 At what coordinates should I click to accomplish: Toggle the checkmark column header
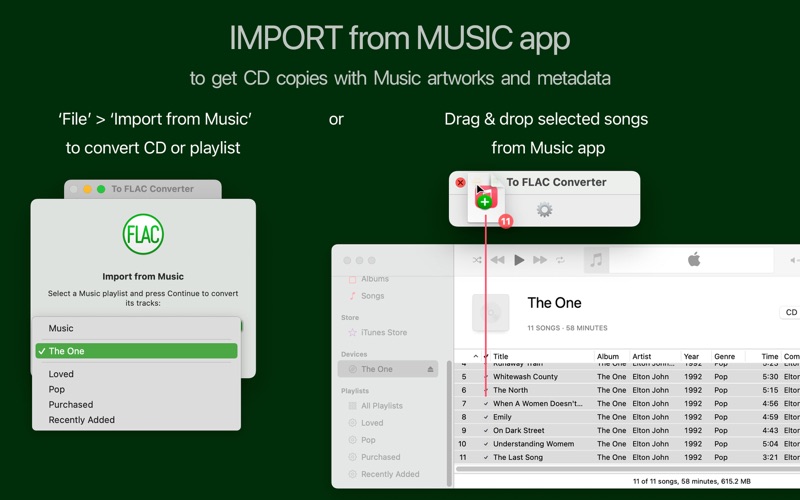tap(486, 356)
